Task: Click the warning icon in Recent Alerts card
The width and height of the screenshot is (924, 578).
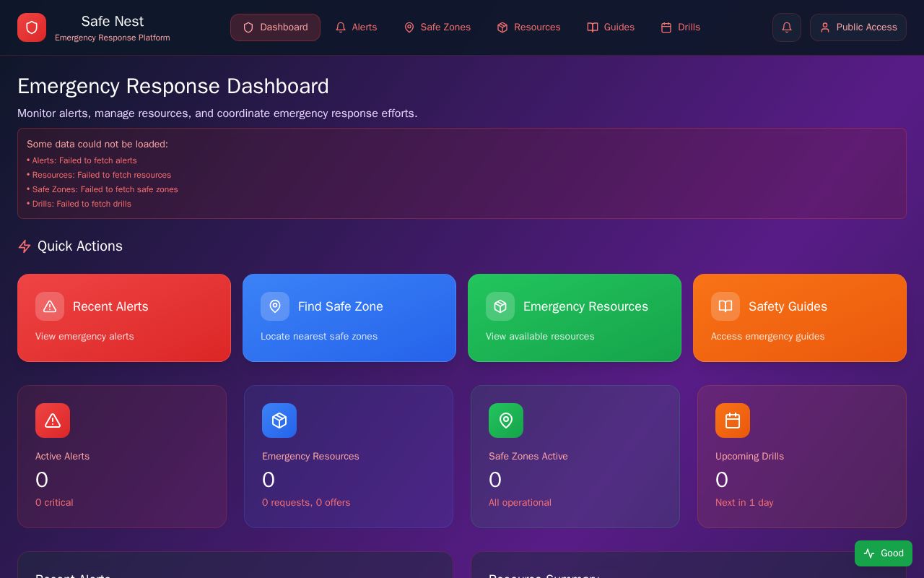Action: coord(50,306)
